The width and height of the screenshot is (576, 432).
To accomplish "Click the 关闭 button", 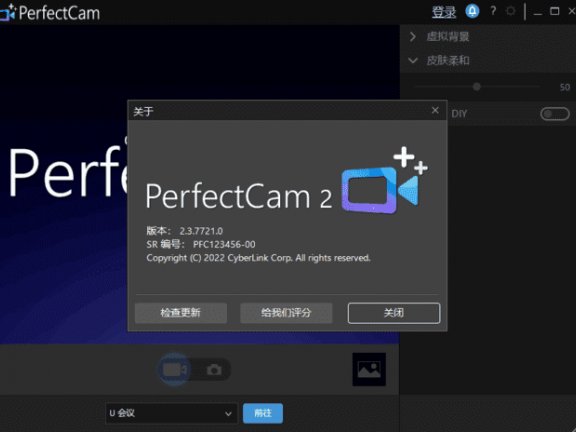I will [394, 313].
